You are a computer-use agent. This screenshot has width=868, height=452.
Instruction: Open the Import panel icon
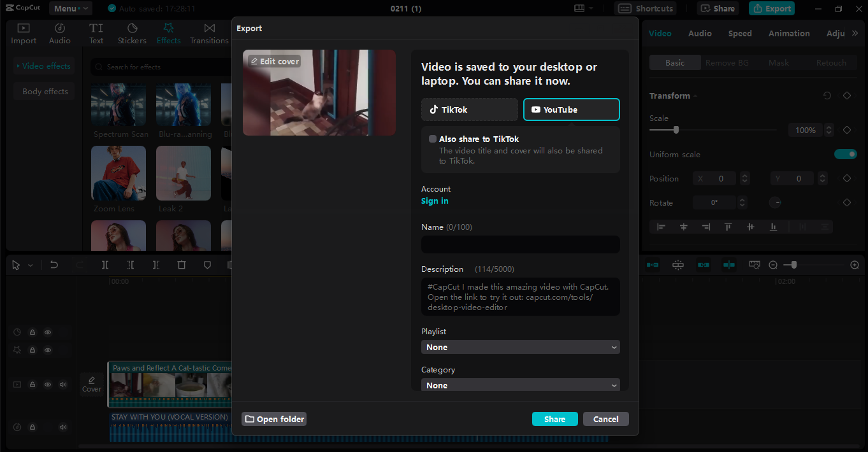24,33
